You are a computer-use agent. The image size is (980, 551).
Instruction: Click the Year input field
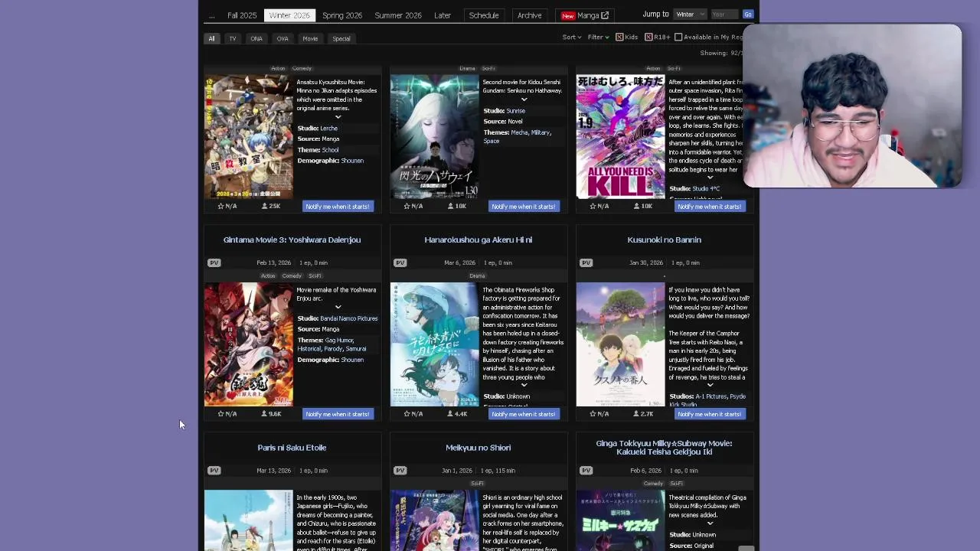[724, 15]
